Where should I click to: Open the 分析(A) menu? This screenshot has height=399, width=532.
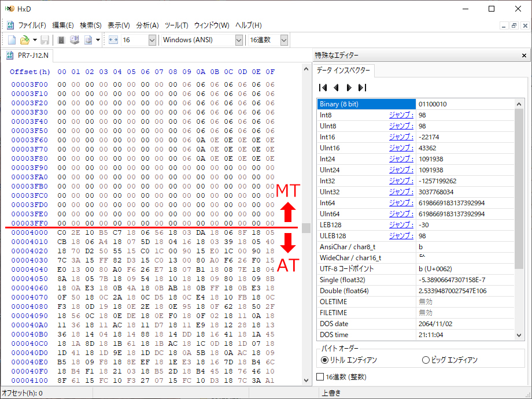pyautogui.click(x=147, y=25)
